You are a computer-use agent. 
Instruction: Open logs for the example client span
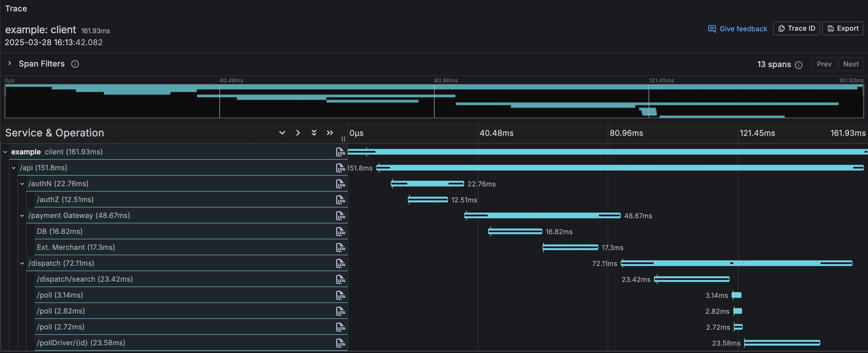point(341,151)
